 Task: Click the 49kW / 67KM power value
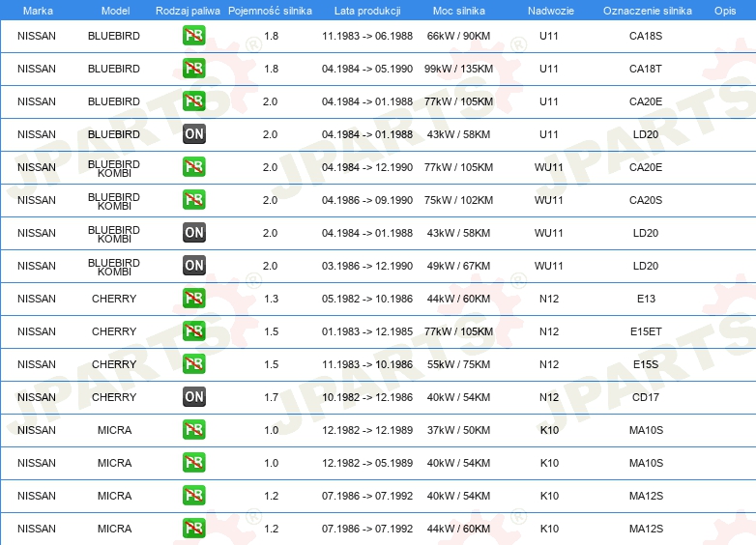pyautogui.click(x=458, y=266)
